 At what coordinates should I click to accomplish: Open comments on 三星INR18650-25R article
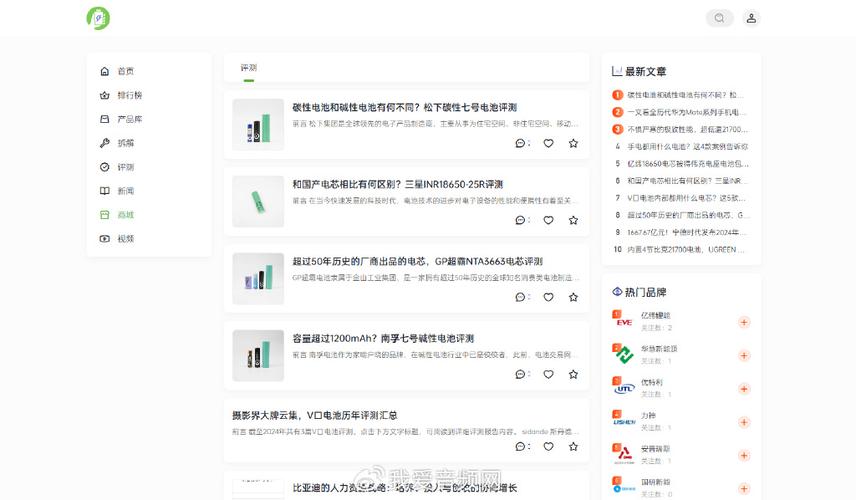point(521,220)
